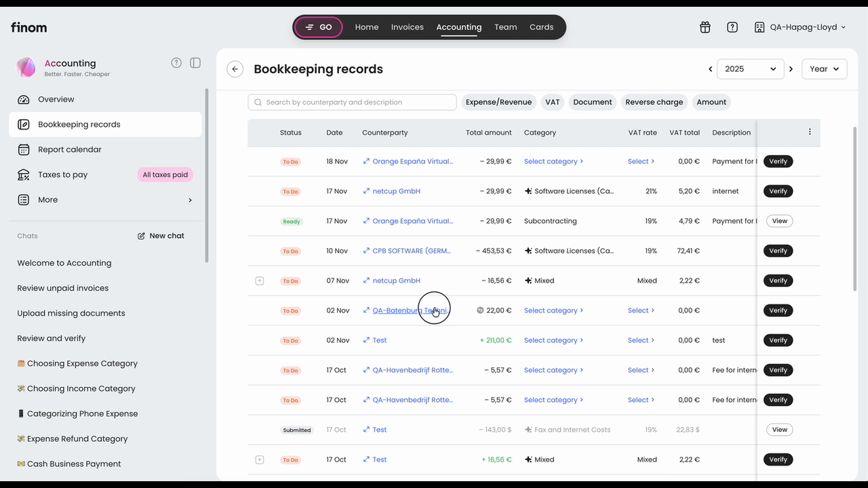The width and height of the screenshot is (868, 488).
Task: Open the 2025 year dropdown
Action: (x=751, y=69)
